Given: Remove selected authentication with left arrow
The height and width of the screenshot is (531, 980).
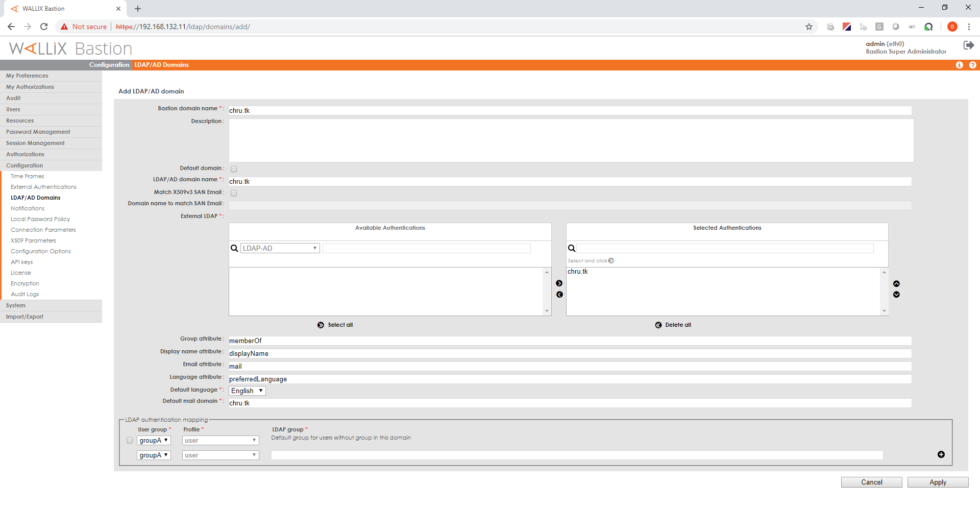Looking at the screenshot, I should 559,295.
